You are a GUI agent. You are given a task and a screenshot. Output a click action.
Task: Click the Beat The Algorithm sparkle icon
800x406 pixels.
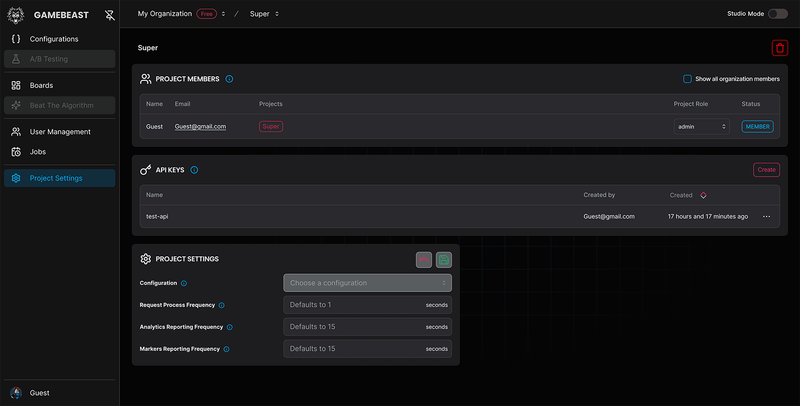[x=16, y=105]
